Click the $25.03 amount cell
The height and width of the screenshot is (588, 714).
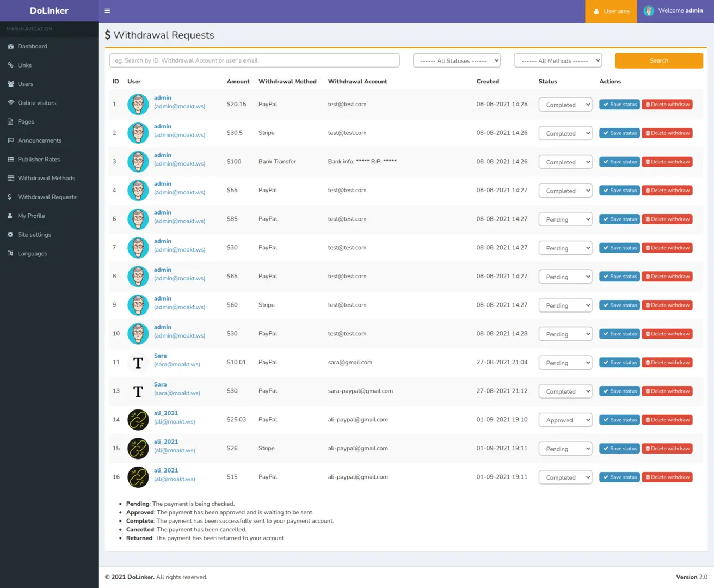pyautogui.click(x=237, y=420)
